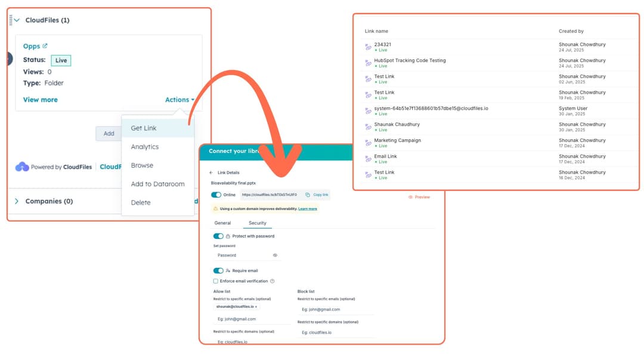Show password using the eye icon
The width and height of the screenshot is (644, 363).
click(275, 255)
